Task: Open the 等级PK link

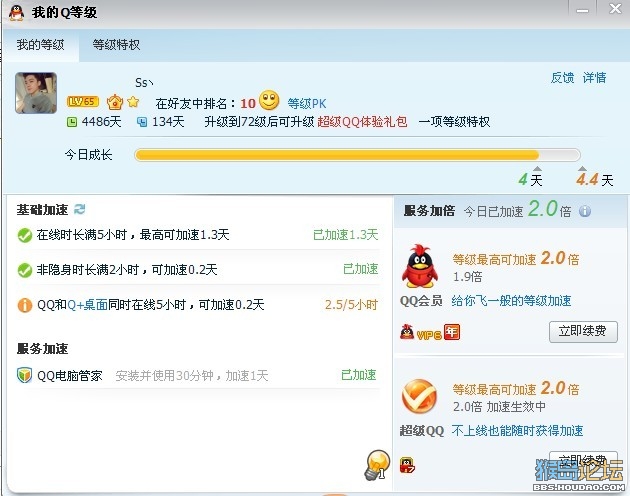Action: tap(307, 104)
